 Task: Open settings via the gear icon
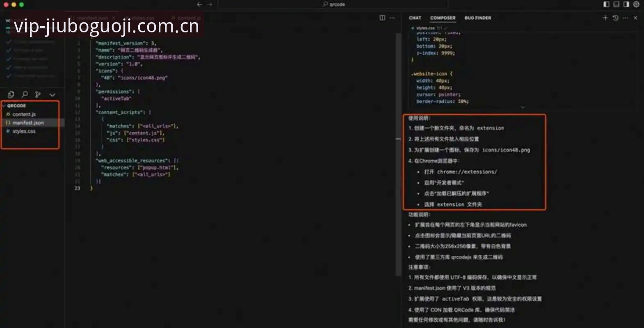coord(636,5)
